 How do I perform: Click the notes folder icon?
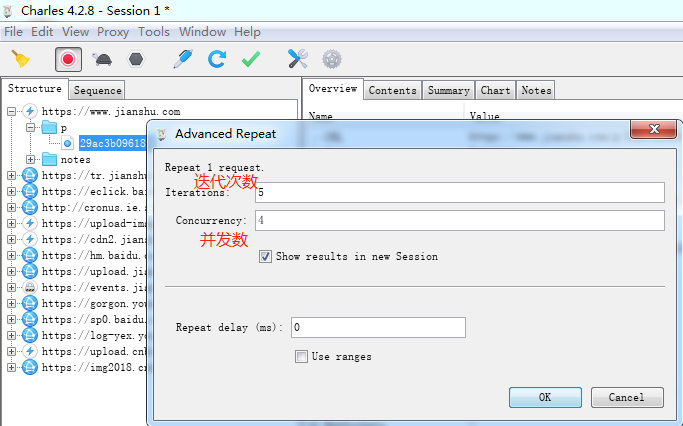coord(49,159)
